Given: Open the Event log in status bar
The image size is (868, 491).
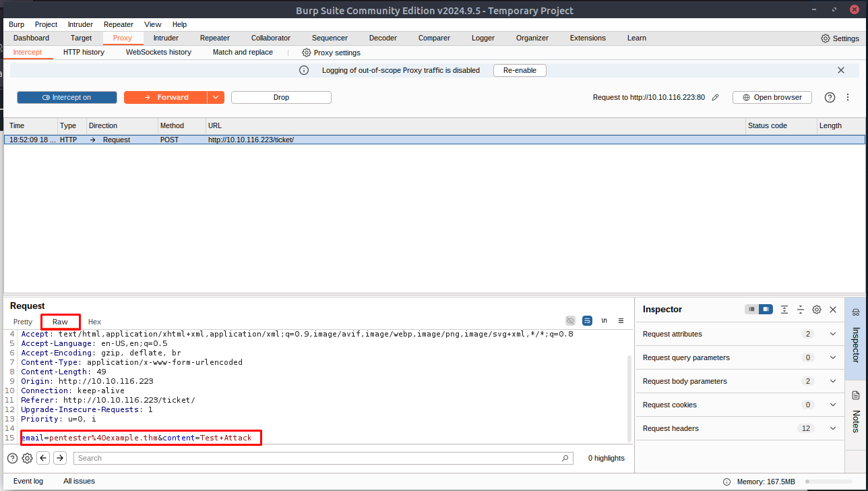Looking at the screenshot, I should (28, 482).
